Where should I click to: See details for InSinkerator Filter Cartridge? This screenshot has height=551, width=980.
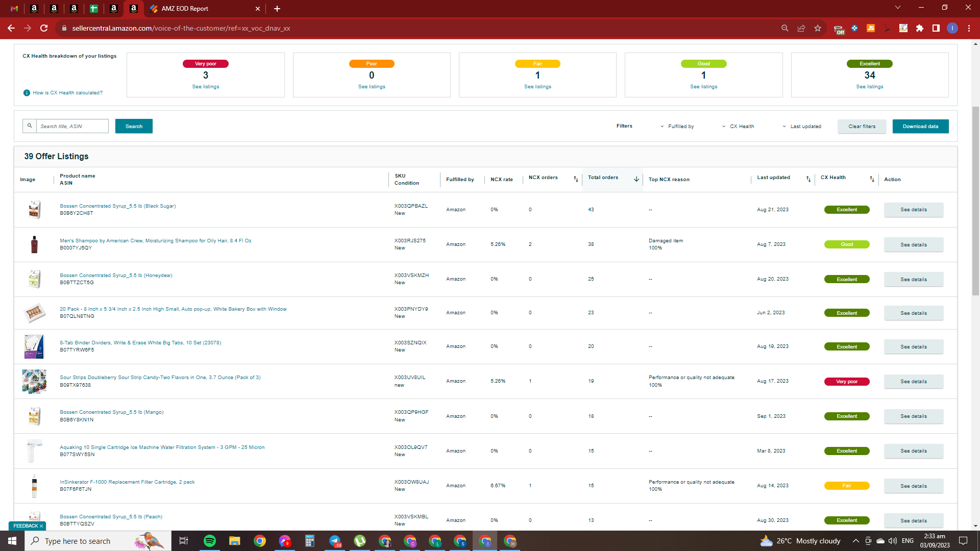pos(914,486)
